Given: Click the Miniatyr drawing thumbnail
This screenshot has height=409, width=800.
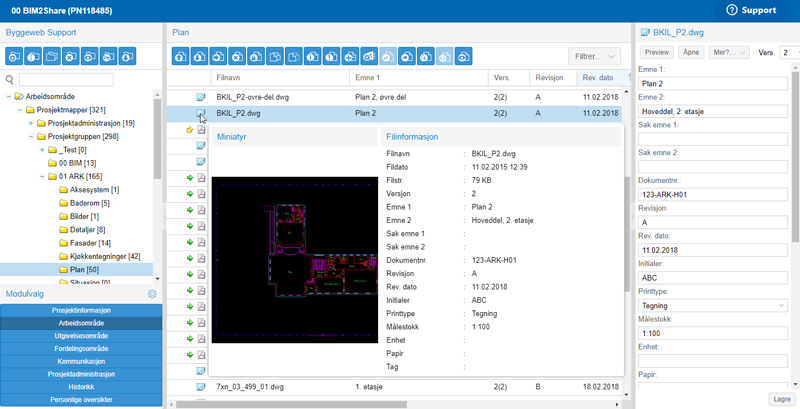Looking at the screenshot, I should coord(295,260).
